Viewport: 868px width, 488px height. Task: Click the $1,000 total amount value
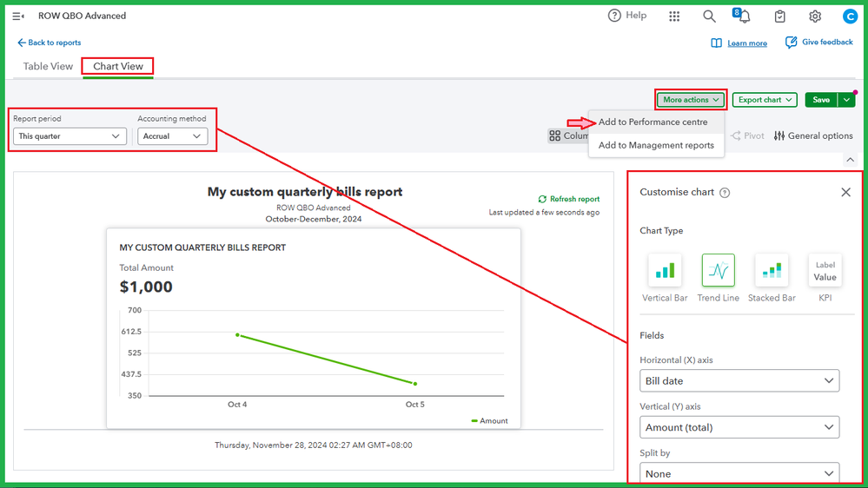(x=146, y=287)
